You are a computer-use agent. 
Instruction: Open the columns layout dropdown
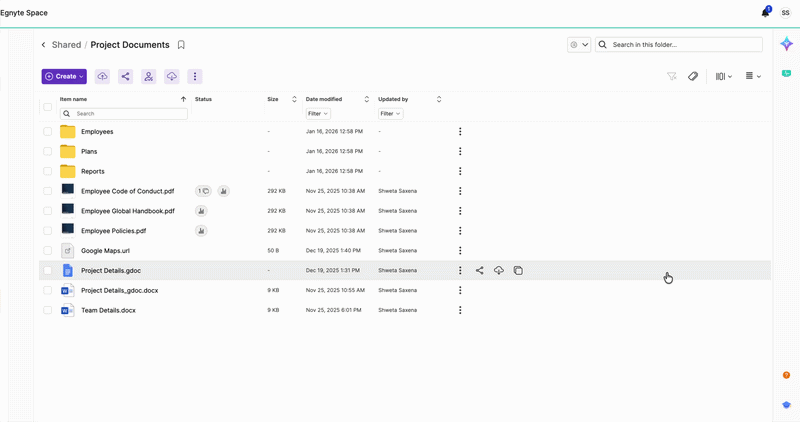pos(723,77)
